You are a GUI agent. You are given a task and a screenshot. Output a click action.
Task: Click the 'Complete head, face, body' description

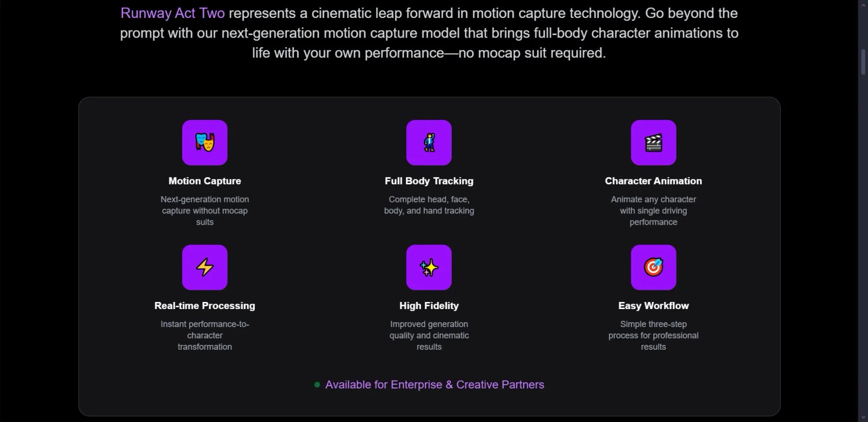pos(429,205)
